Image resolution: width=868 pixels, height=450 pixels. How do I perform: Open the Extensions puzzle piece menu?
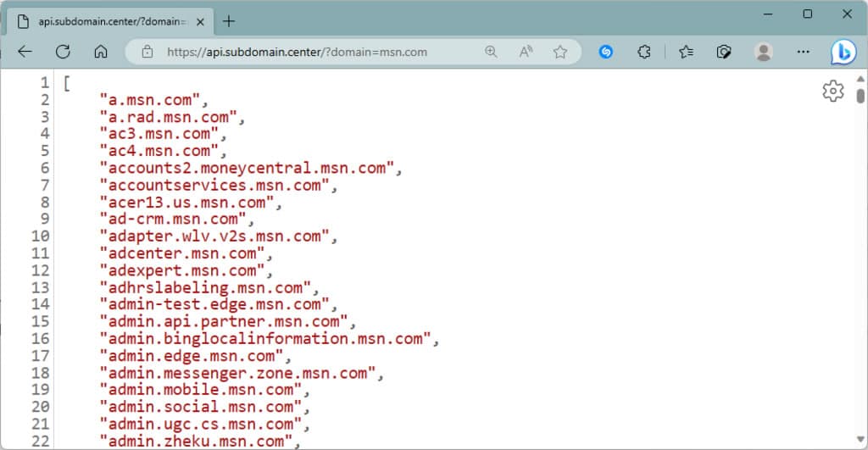click(x=644, y=52)
